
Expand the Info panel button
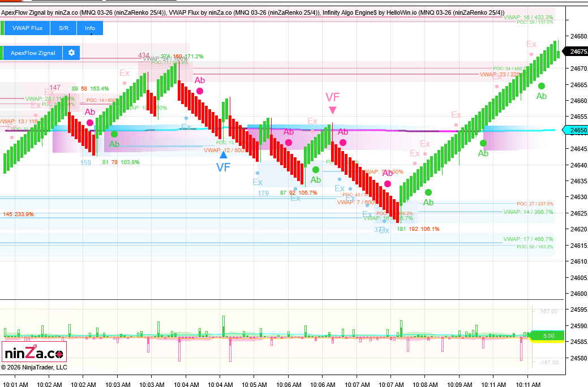90,28
